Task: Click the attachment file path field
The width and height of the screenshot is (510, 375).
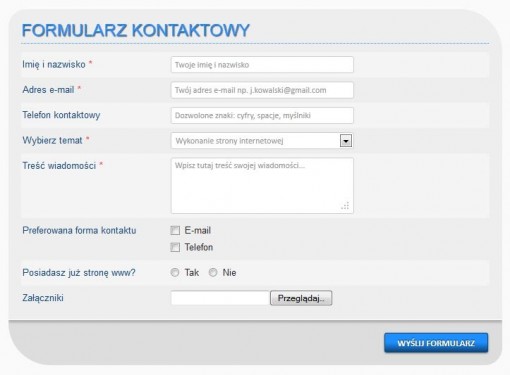Action: pos(220,298)
